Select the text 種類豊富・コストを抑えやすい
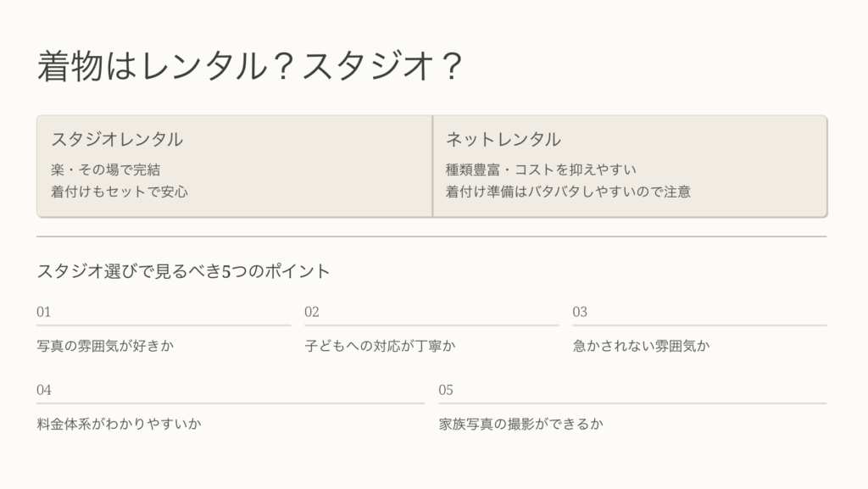This screenshot has width=868, height=489. click(541, 169)
